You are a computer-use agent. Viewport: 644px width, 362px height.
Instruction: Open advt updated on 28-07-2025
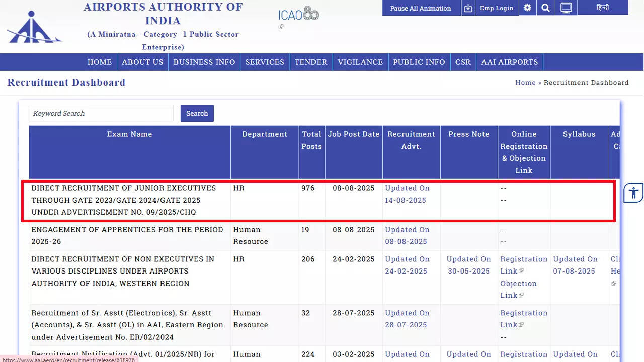coord(407,319)
